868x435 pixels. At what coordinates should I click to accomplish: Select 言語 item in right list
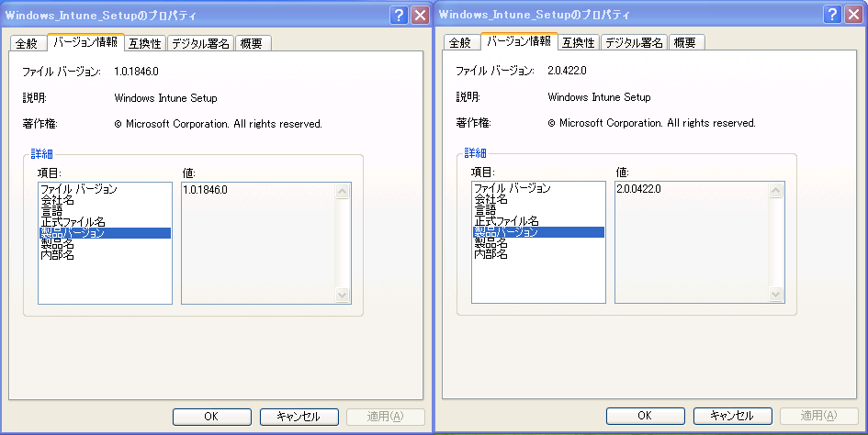click(x=538, y=210)
